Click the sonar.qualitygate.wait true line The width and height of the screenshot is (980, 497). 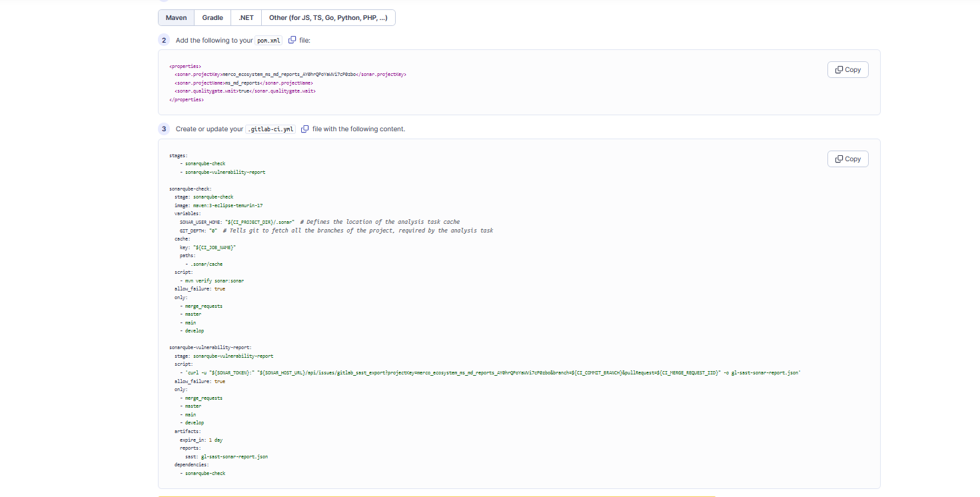pyautogui.click(x=245, y=91)
